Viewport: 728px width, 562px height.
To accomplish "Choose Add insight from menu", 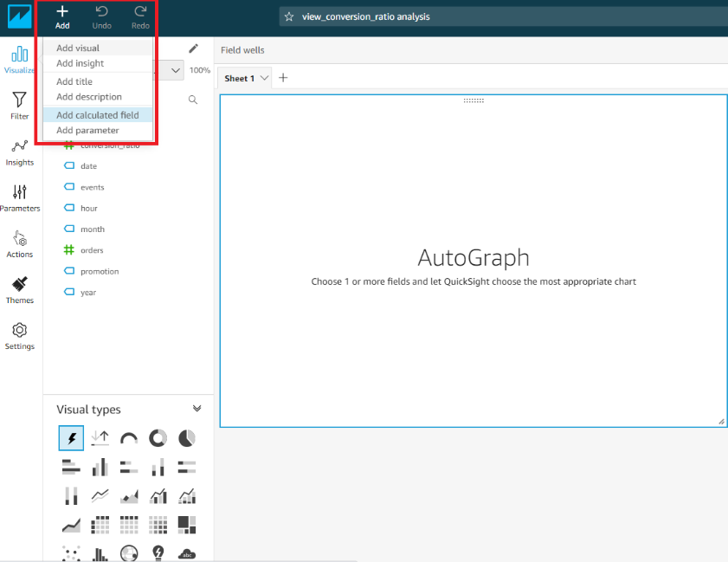I will pyautogui.click(x=98, y=63).
